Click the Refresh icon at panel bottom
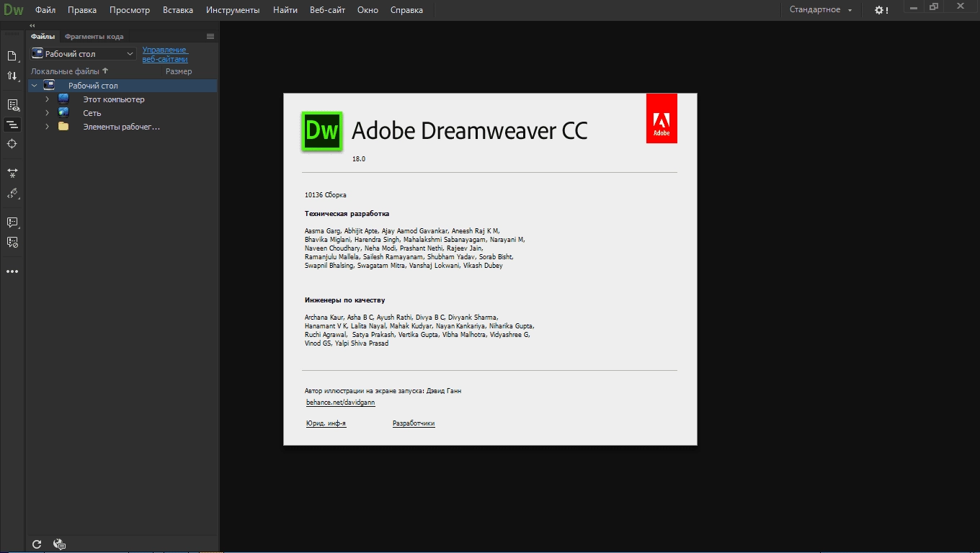The height and width of the screenshot is (553, 980). (37, 544)
